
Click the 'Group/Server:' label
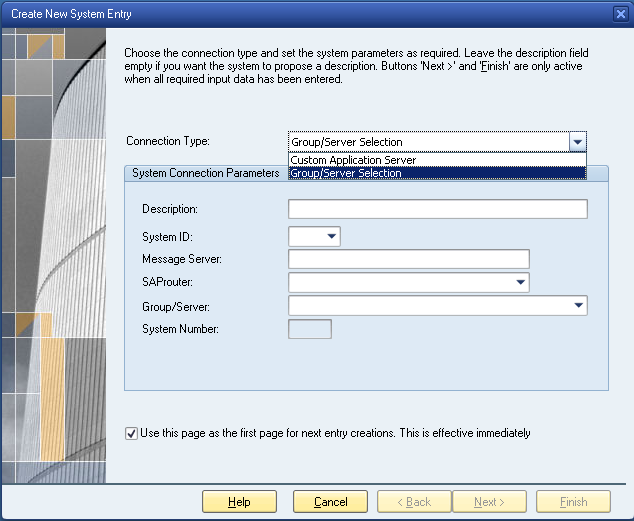(176, 307)
